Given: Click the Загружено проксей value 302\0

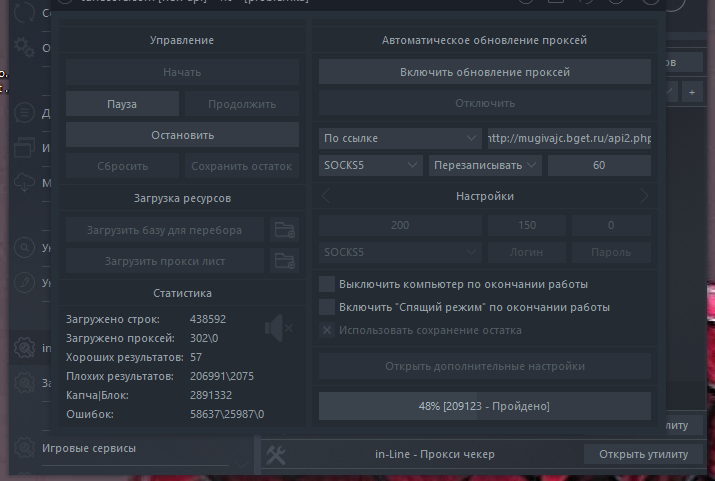Looking at the screenshot, I should pos(204,338).
